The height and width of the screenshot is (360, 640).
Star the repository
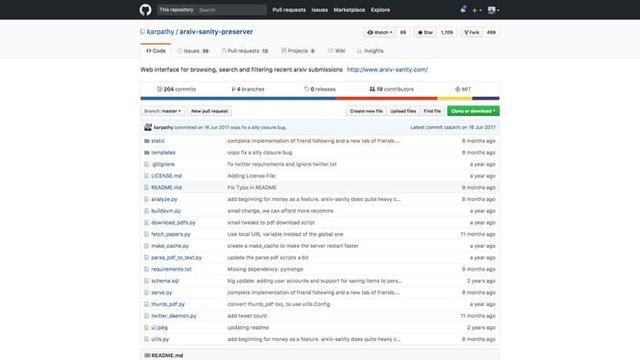point(425,32)
